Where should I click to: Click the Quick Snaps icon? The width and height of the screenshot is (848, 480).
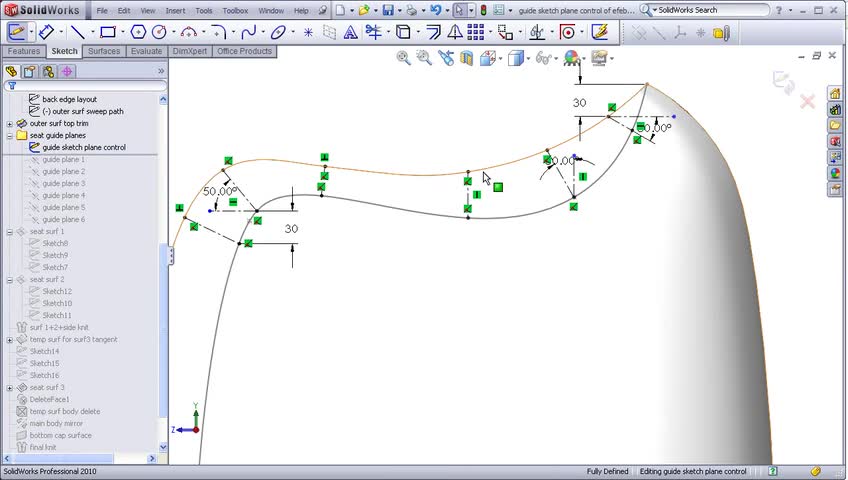tap(567, 32)
